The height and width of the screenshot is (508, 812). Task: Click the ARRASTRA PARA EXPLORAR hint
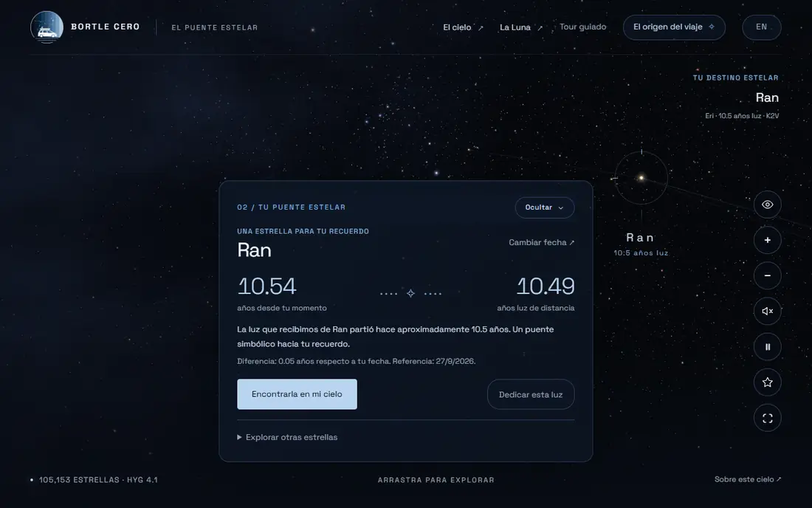click(x=436, y=480)
